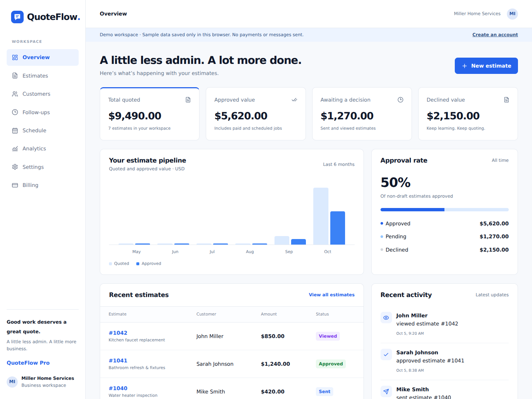The width and height of the screenshot is (532, 399).
Task: Click the clock icon on Awaiting a decision card
Action: pos(400,100)
